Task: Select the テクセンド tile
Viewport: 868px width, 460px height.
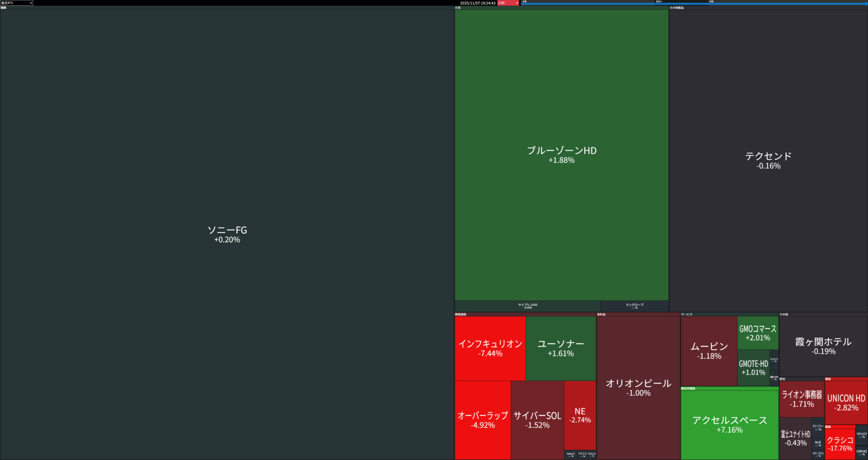Action: tap(768, 160)
